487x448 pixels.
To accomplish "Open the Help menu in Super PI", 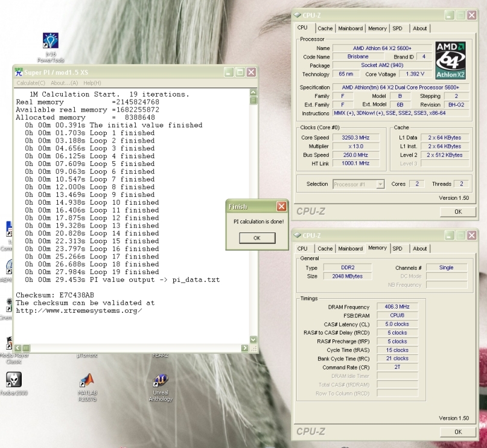I will pyautogui.click(x=92, y=83).
